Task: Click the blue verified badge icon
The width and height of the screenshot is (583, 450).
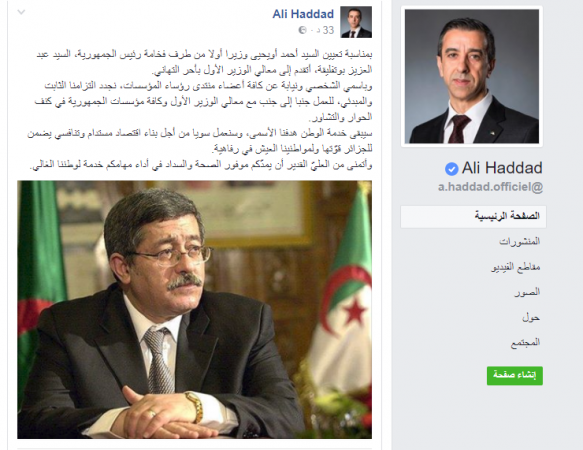Action: (x=451, y=169)
